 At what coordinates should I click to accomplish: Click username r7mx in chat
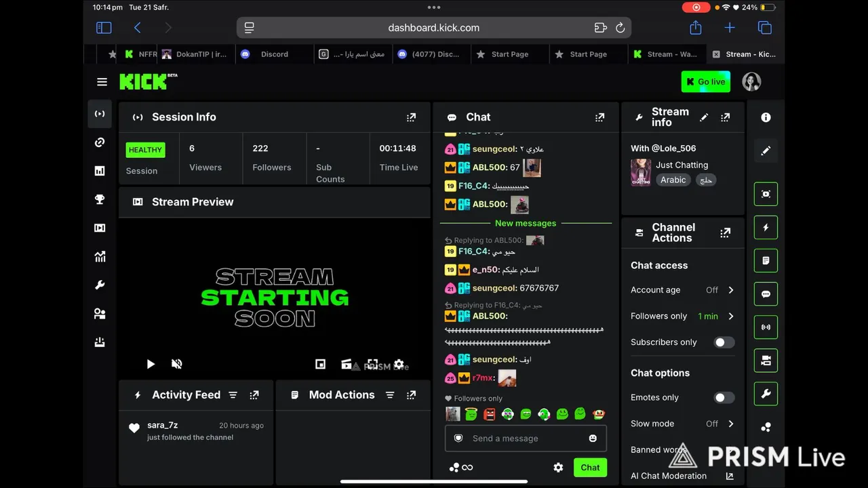tap(483, 378)
